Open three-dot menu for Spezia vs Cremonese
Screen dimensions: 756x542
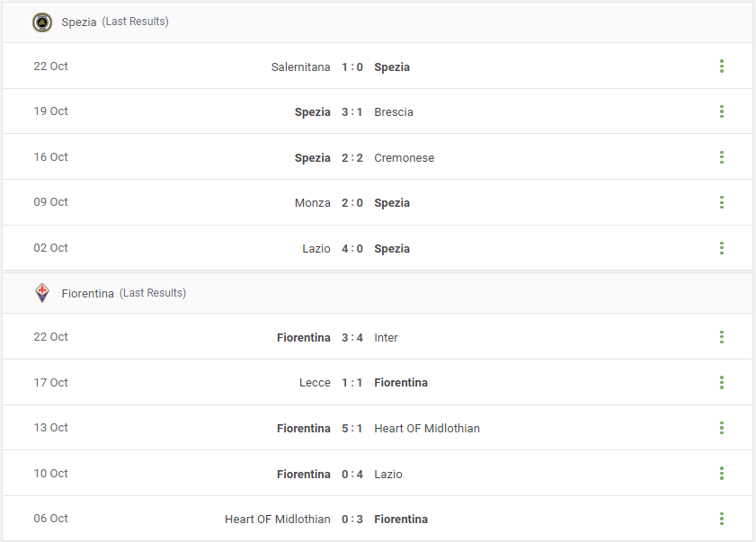click(x=721, y=156)
